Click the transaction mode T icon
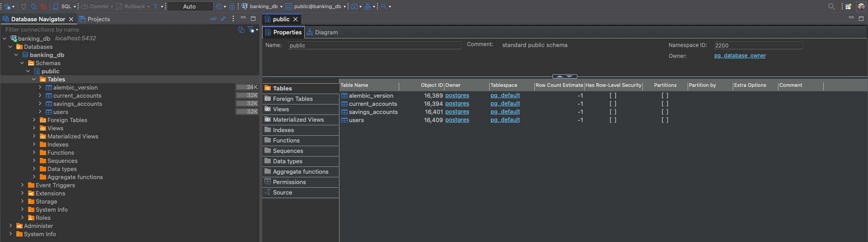868x242 pixels. 156,6
